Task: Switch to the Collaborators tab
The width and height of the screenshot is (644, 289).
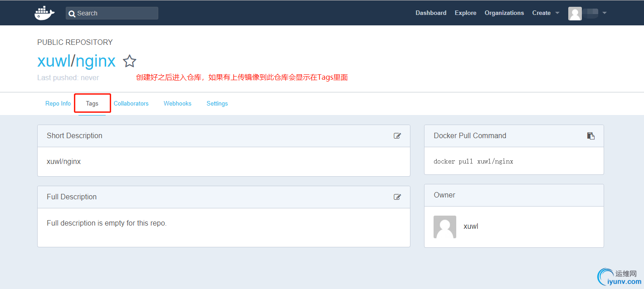Action: [131, 103]
